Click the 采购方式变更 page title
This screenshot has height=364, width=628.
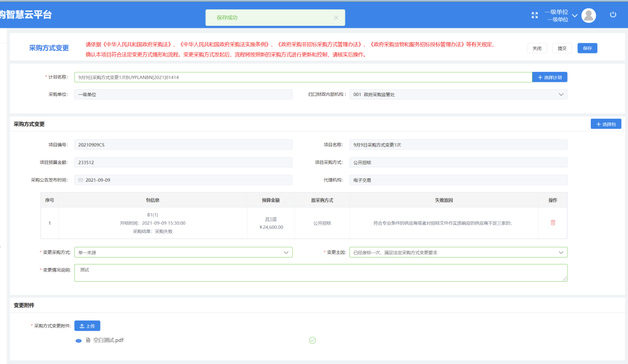(49, 48)
